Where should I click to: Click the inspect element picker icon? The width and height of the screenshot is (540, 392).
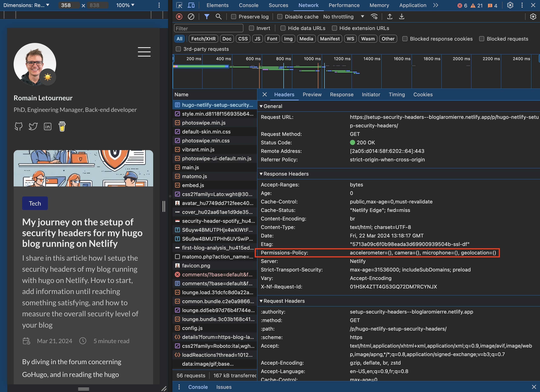tap(179, 5)
